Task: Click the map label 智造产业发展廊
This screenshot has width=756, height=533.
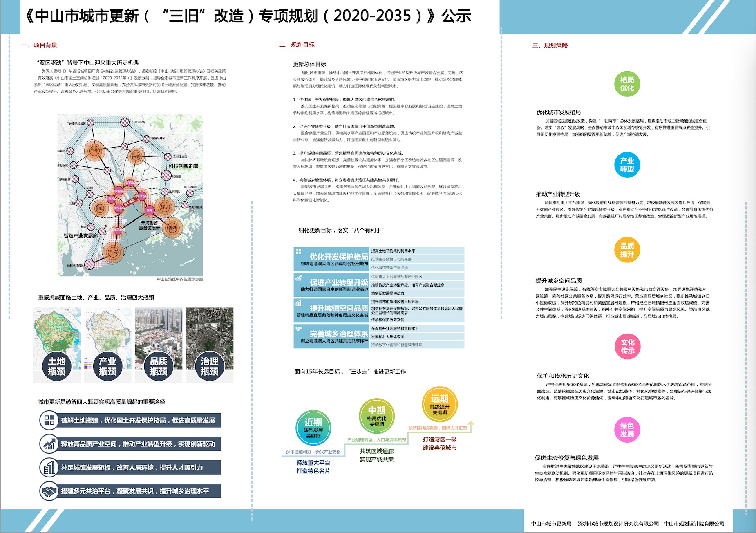Action: pos(81,236)
